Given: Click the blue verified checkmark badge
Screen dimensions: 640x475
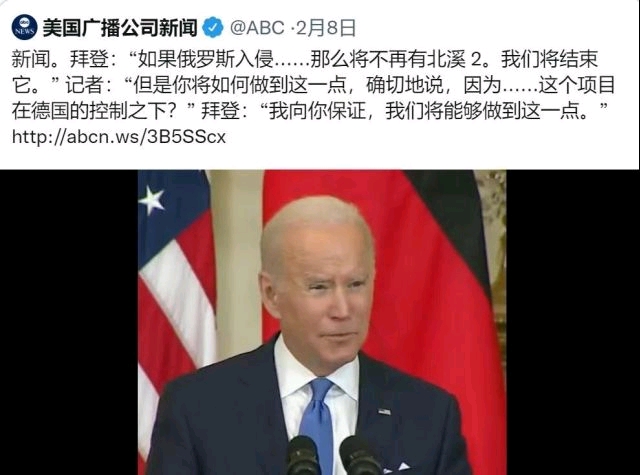Looking at the screenshot, I should pyautogui.click(x=213, y=28).
